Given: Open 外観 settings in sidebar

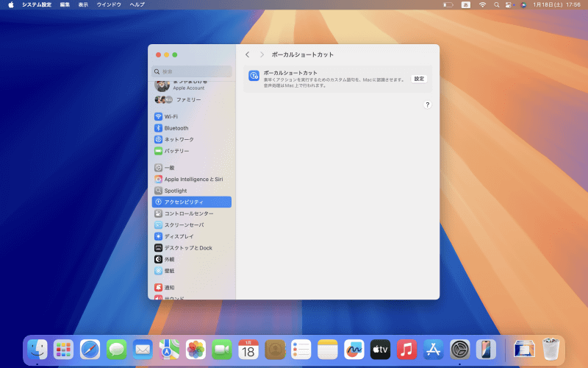Looking at the screenshot, I should coord(192,259).
